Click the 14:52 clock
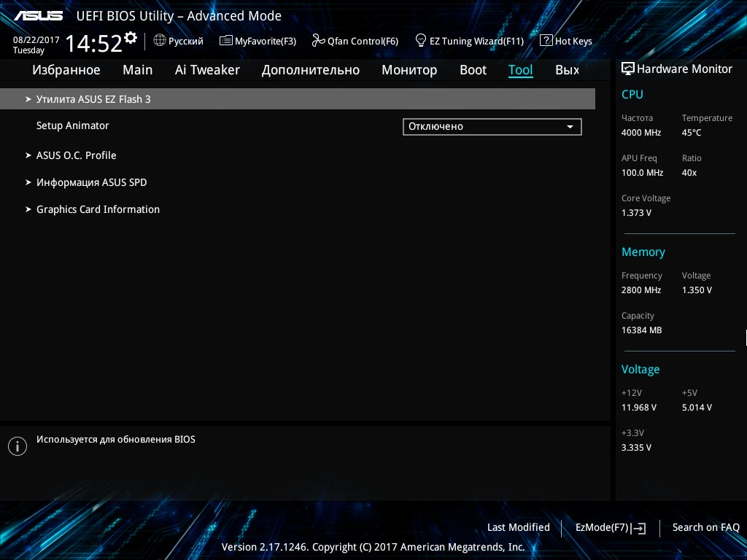Screen dimensions: 747x560 click(x=94, y=43)
